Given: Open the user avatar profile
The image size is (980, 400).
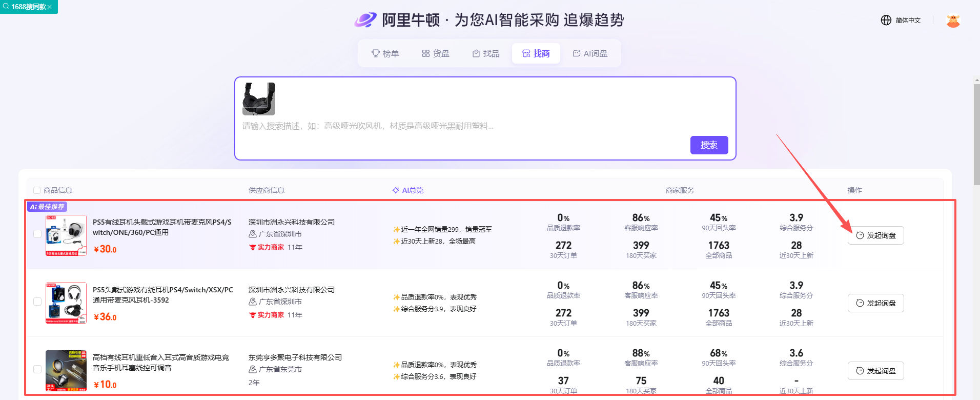Looking at the screenshot, I should point(953,20).
